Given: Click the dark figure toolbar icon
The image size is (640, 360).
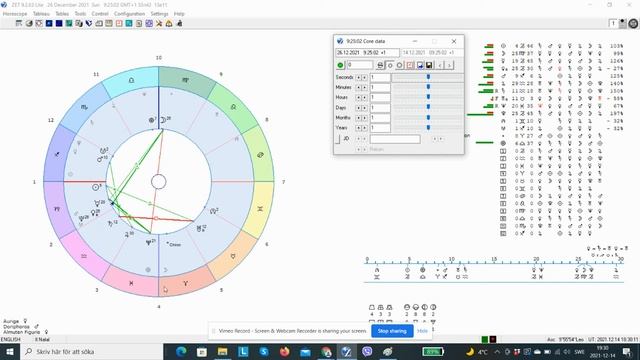Looking at the screenshot, I should 179,23.
